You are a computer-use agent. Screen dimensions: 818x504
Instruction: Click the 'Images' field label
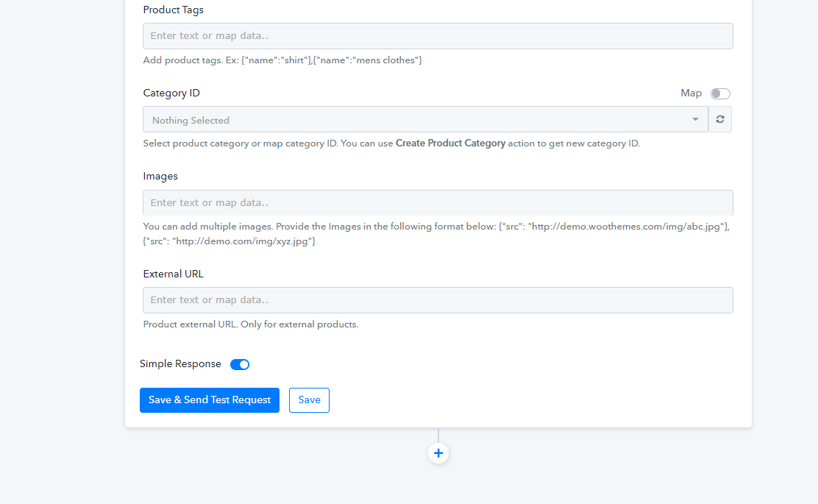[x=160, y=177]
